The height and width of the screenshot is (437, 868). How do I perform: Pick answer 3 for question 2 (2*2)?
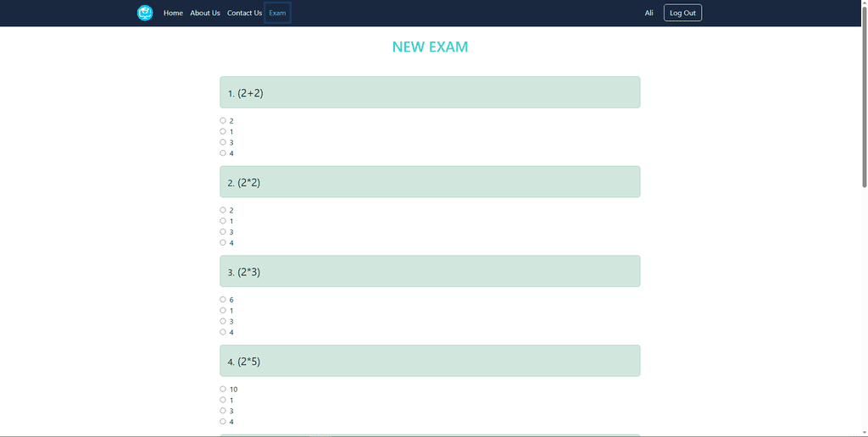[x=223, y=231]
